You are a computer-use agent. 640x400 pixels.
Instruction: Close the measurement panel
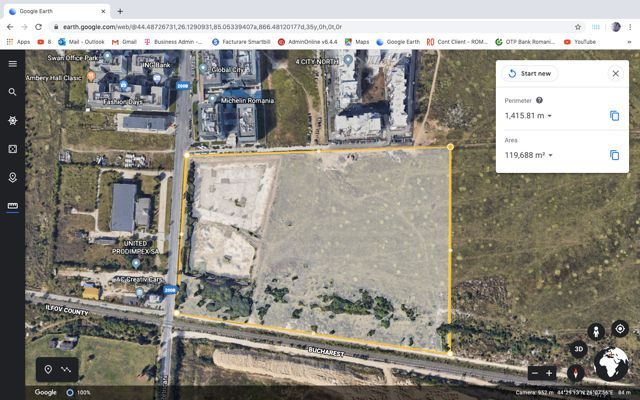pyautogui.click(x=615, y=73)
